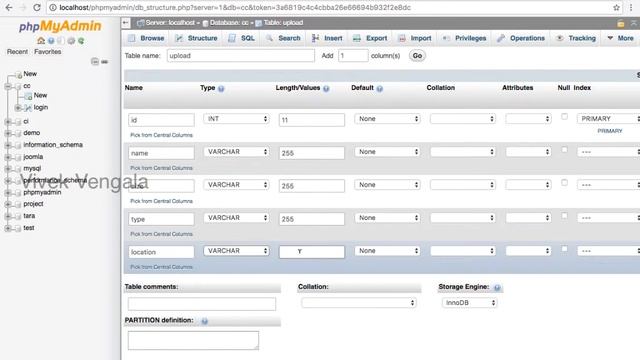The height and width of the screenshot is (360, 640).
Task: Open the Tracking tab
Action: [576, 38]
